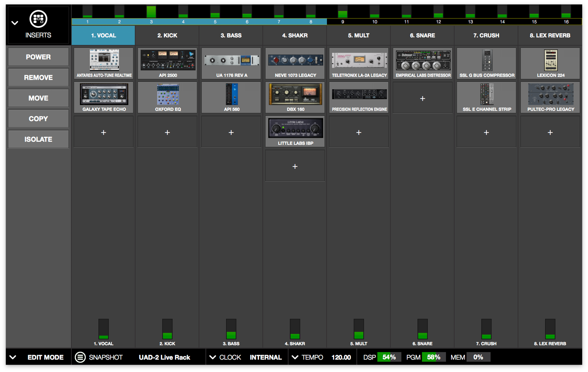Open the Precision Reflection Engine plugin
The image size is (588, 372).
pos(359,97)
